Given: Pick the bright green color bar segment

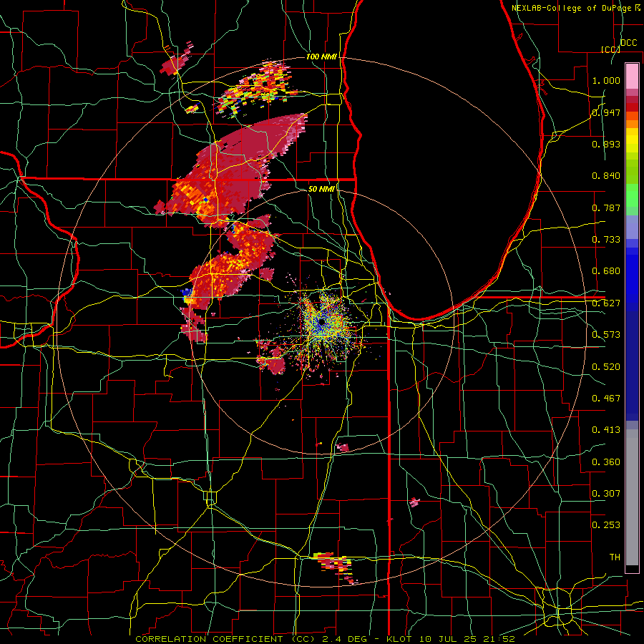Looking at the screenshot, I should point(632,196).
